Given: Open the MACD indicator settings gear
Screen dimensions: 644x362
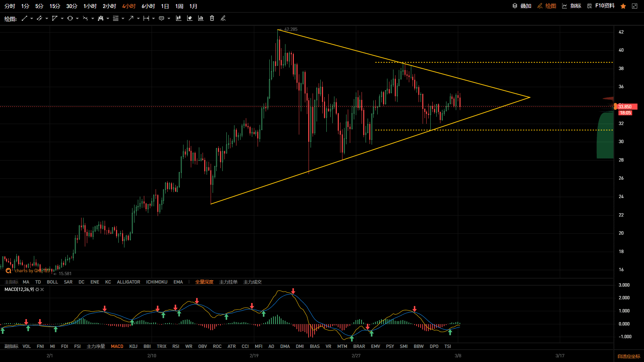Looking at the screenshot, I should pyautogui.click(x=37, y=290).
